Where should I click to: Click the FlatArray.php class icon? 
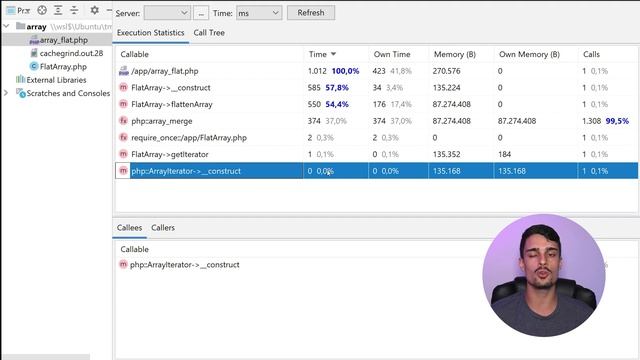[x=34, y=66]
